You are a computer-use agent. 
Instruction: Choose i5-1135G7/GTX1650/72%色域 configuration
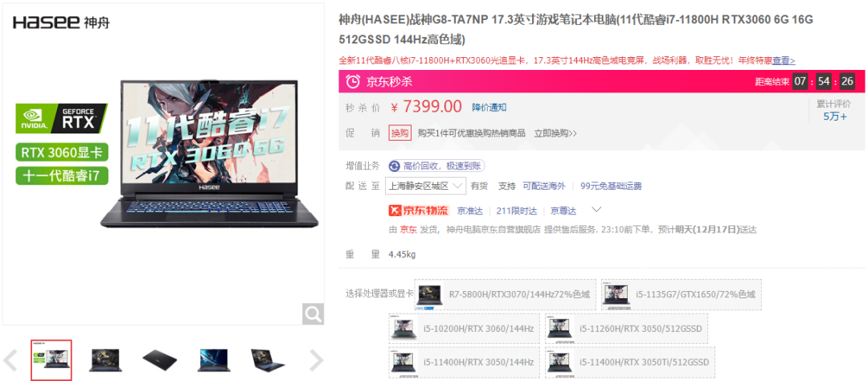[x=682, y=295]
